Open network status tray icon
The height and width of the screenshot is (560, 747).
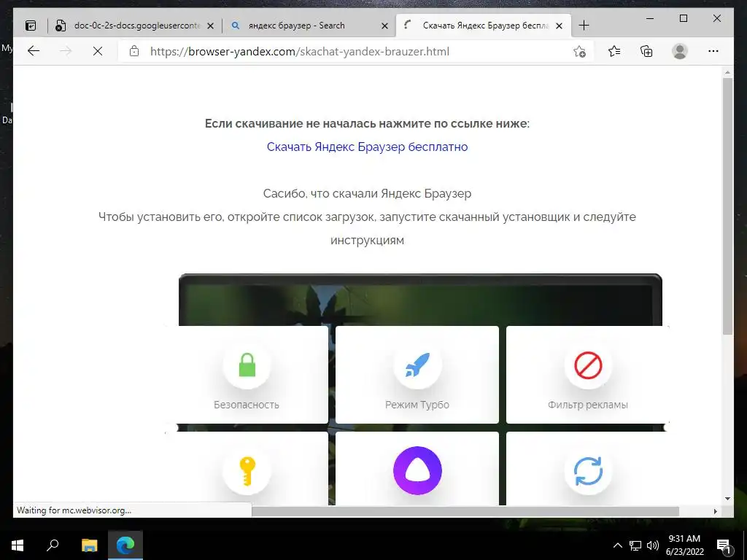coord(635,545)
